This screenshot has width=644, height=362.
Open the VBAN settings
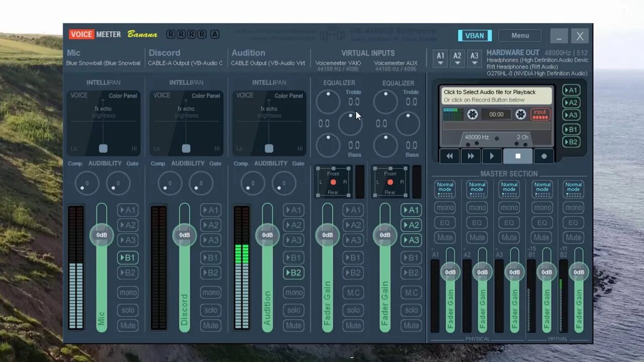pyautogui.click(x=474, y=36)
